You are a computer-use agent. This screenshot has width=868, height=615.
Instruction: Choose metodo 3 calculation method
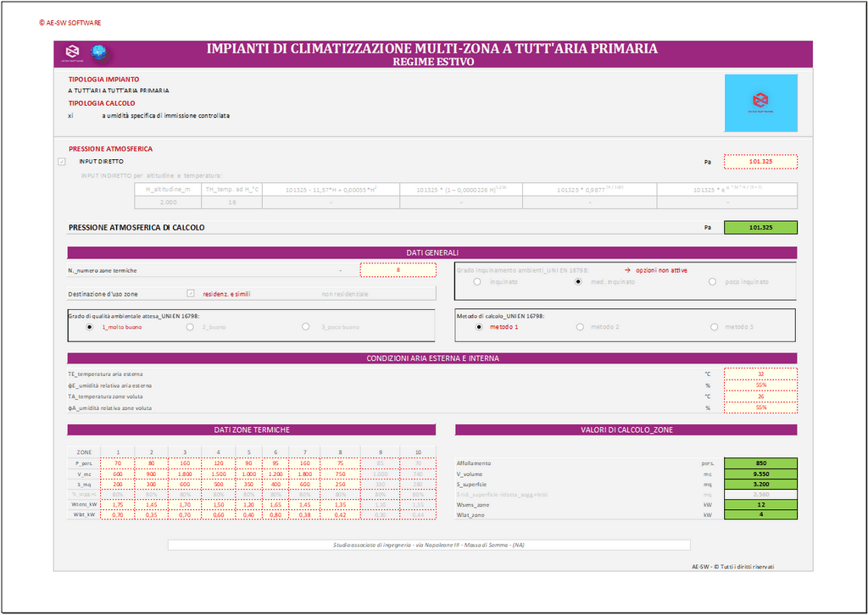[714, 327]
